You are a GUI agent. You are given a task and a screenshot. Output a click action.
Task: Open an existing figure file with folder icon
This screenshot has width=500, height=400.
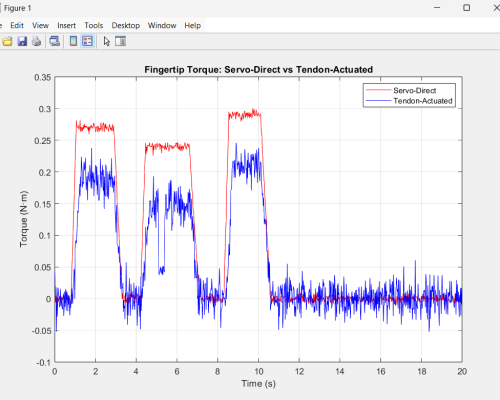coord(7,41)
